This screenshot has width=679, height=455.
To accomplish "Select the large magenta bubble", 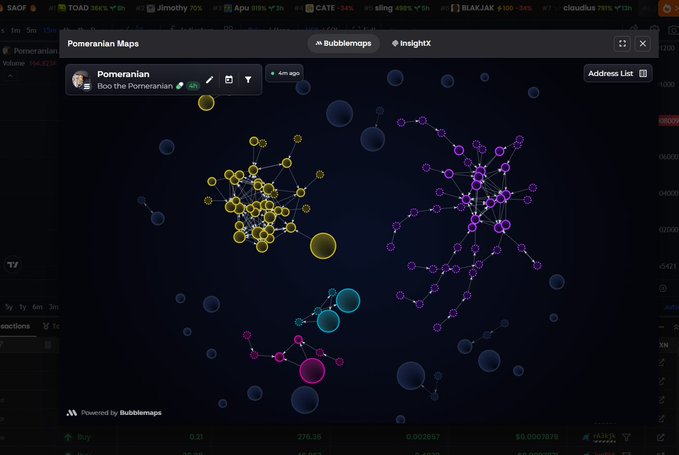I will (312, 371).
